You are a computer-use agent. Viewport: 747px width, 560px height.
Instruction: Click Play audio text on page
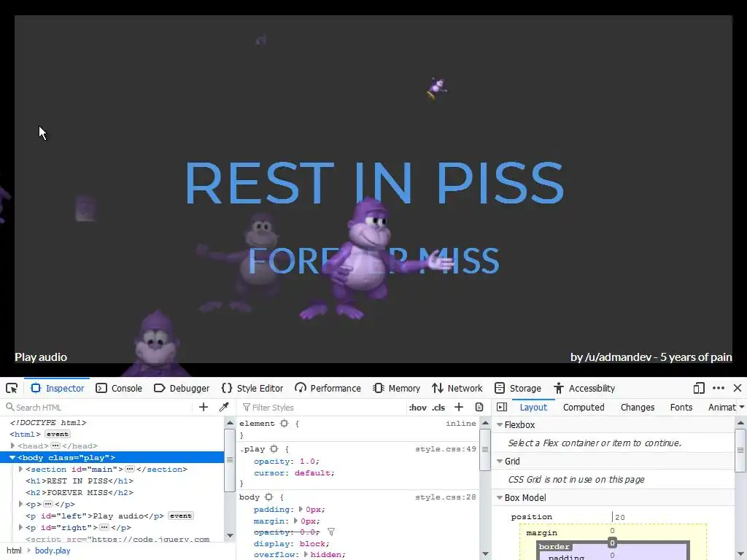pos(41,357)
